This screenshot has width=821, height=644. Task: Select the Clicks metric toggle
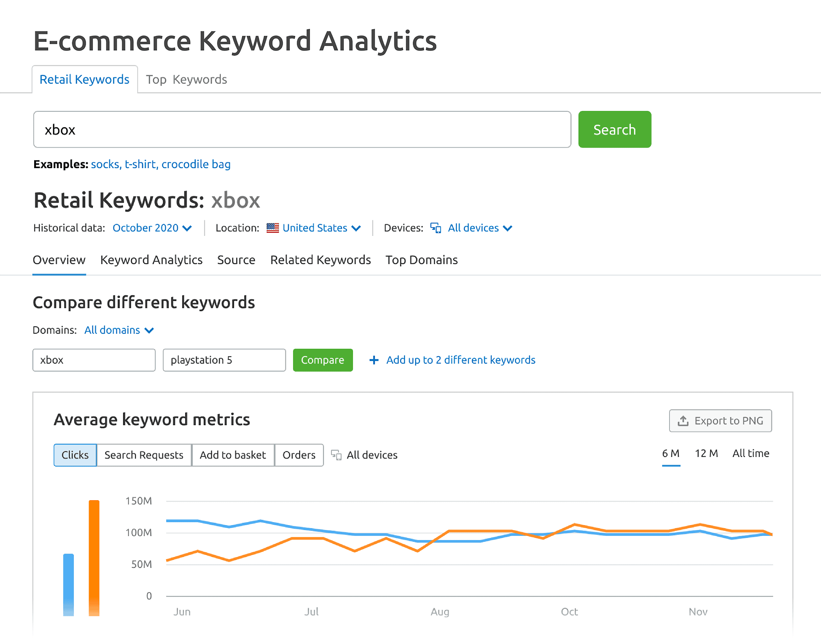75,455
